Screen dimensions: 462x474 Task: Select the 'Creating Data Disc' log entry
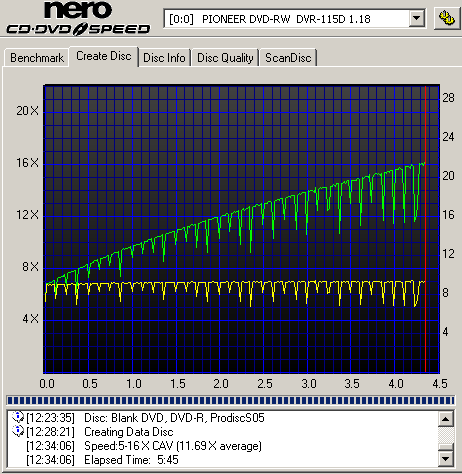coord(129,432)
